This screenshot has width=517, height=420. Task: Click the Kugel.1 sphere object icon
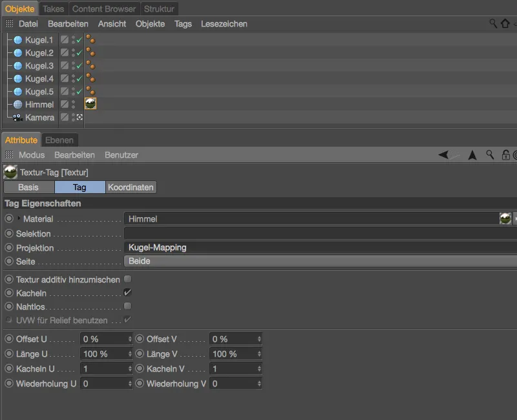tap(18, 40)
